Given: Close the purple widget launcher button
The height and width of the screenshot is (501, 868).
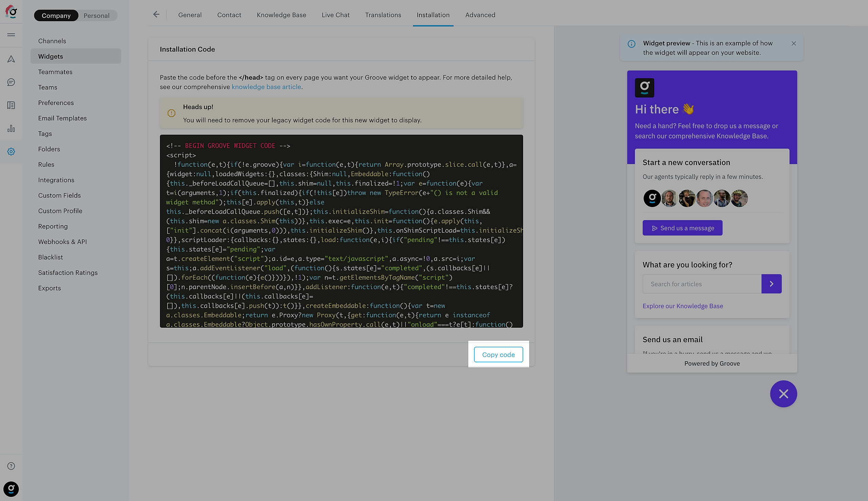Looking at the screenshot, I should (783, 394).
